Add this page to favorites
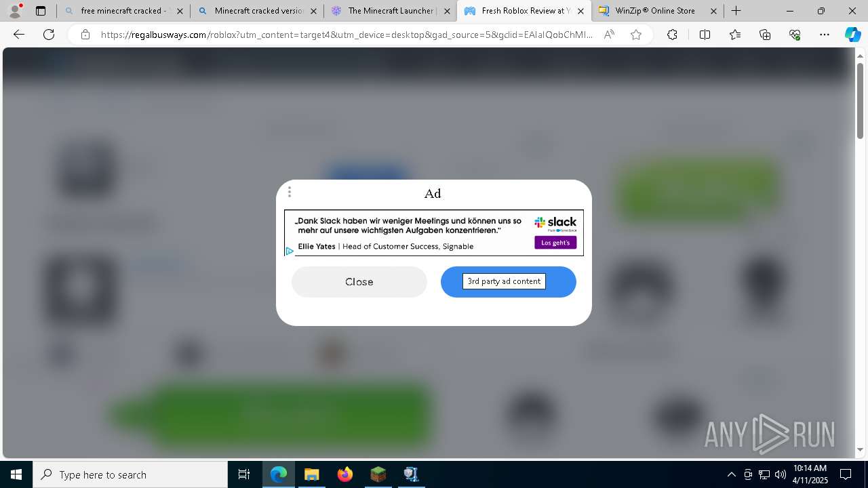The image size is (868, 488). 636,35
